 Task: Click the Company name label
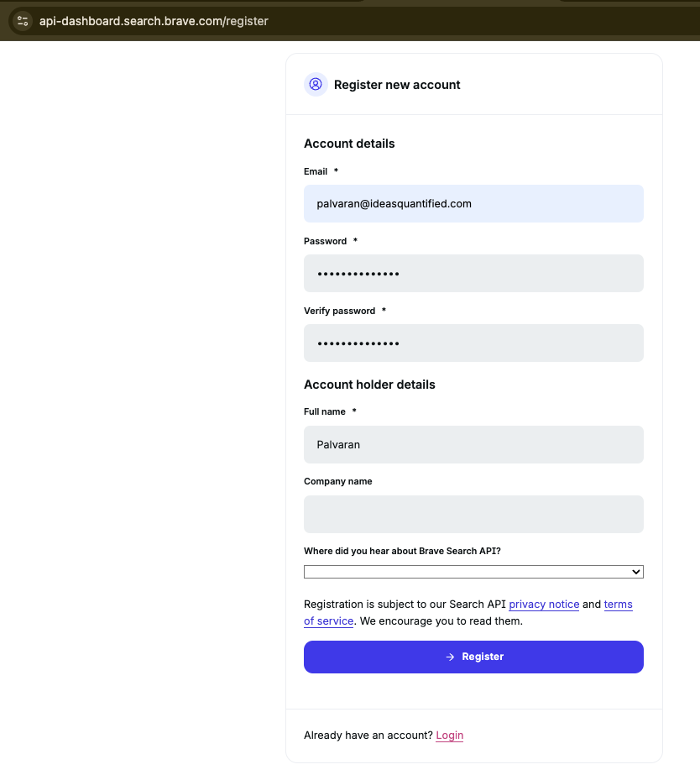(x=338, y=481)
